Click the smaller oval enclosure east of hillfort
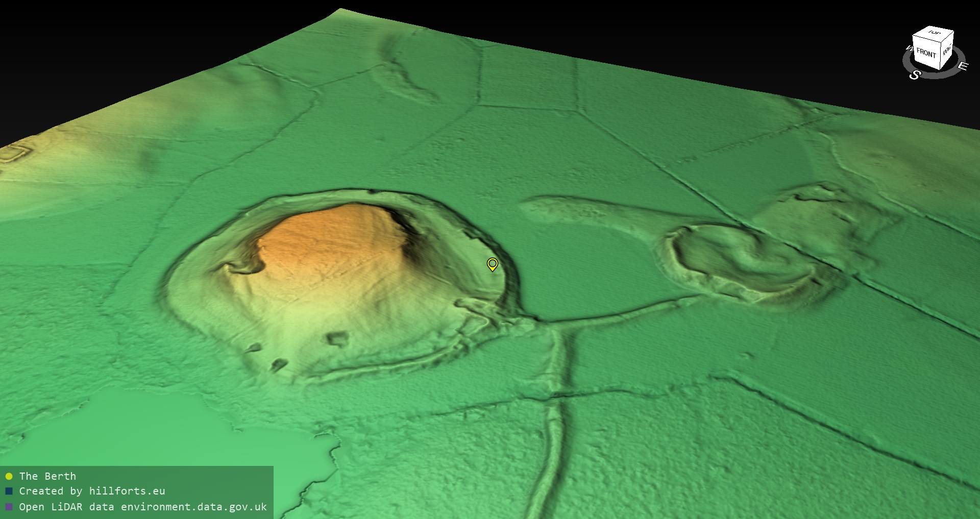This screenshot has width=980, height=519. point(740,260)
